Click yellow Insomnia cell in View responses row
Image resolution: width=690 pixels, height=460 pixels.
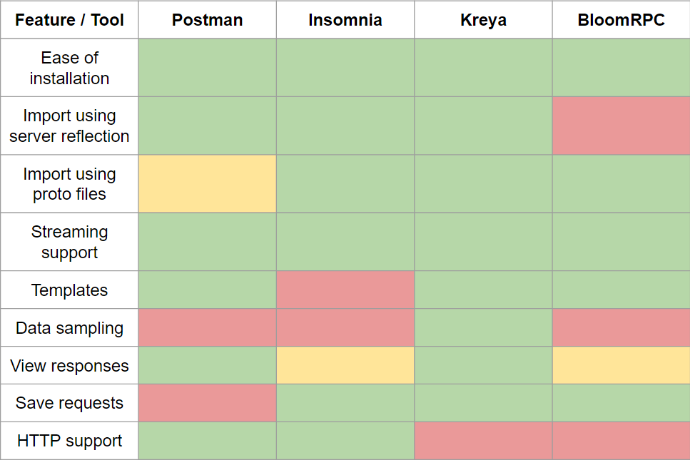click(345, 366)
